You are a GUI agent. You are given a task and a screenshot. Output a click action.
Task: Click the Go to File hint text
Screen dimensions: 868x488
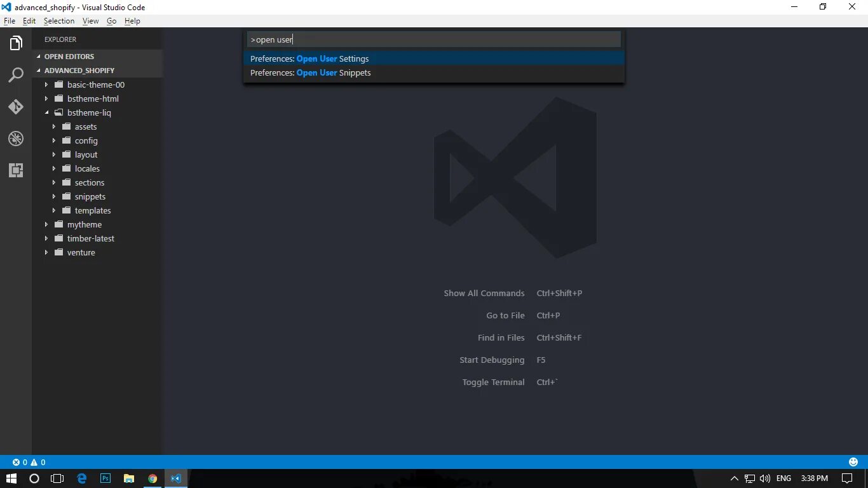coord(506,315)
